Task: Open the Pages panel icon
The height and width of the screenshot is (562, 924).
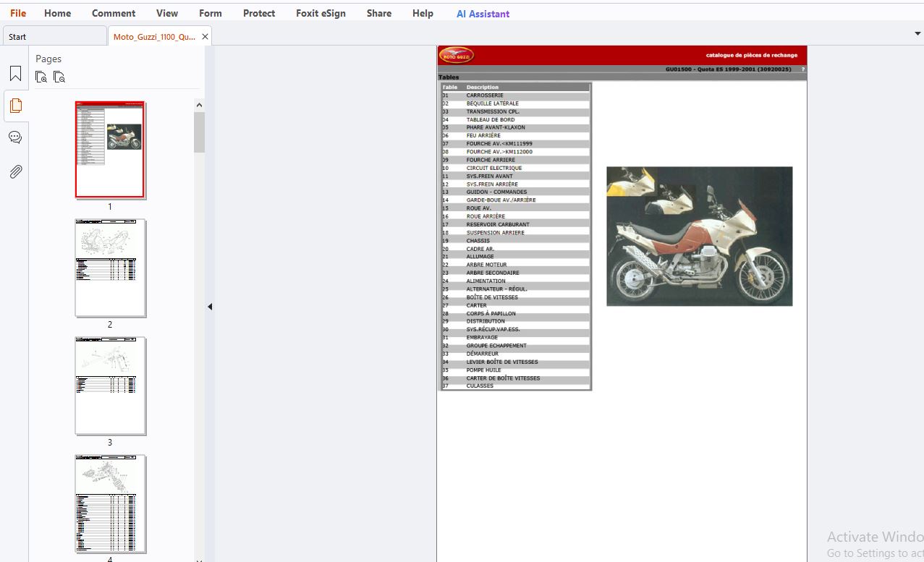Action: coord(15,106)
